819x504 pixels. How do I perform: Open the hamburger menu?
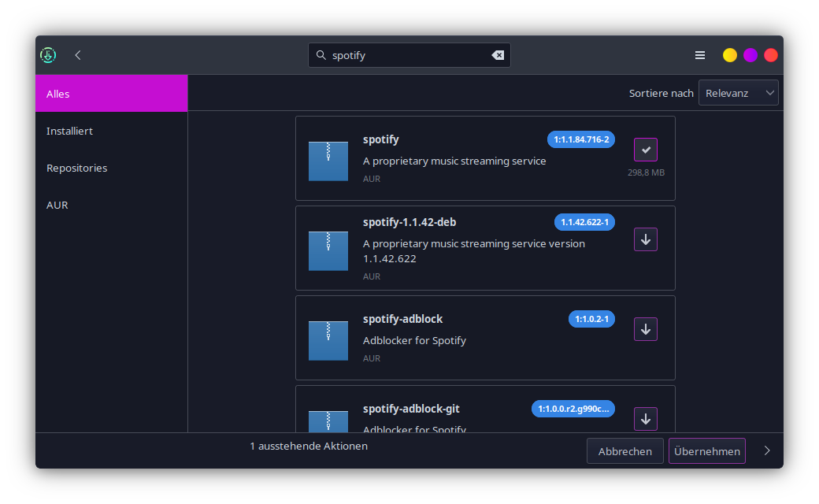700,55
